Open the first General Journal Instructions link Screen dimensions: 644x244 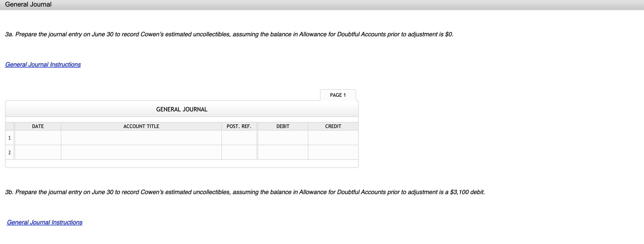[43, 65]
